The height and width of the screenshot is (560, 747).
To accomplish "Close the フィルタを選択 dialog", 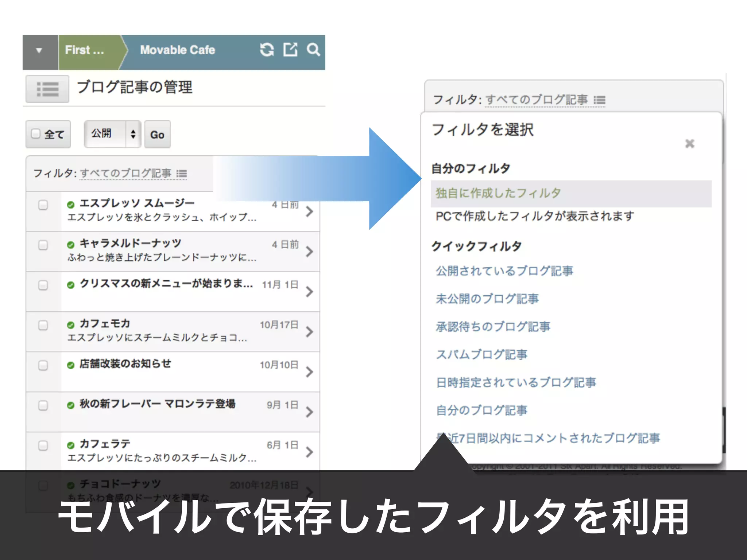I will pyautogui.click(x=690, y=144).
